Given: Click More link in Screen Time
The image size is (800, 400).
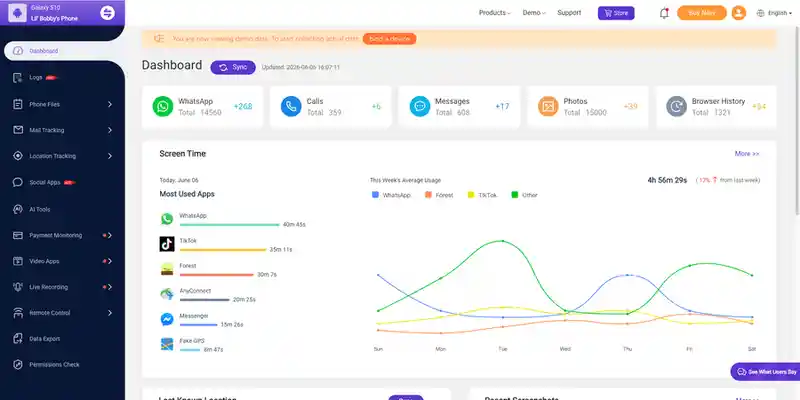Looking at the screenshot, I should (747, 154).
